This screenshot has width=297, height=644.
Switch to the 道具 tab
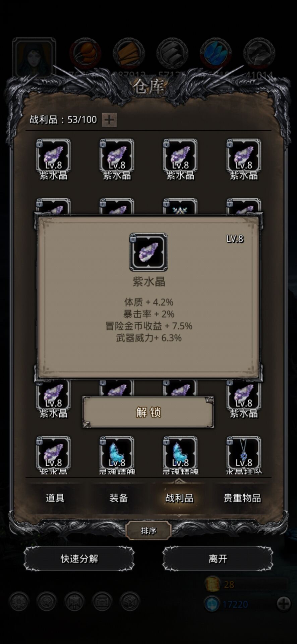click(x=55, y=498)
